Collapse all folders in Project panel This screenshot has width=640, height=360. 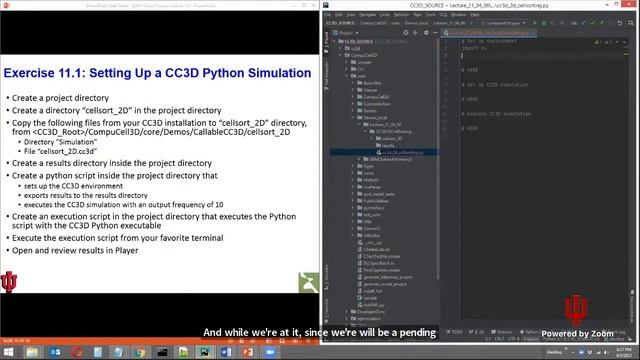[415, 33]
